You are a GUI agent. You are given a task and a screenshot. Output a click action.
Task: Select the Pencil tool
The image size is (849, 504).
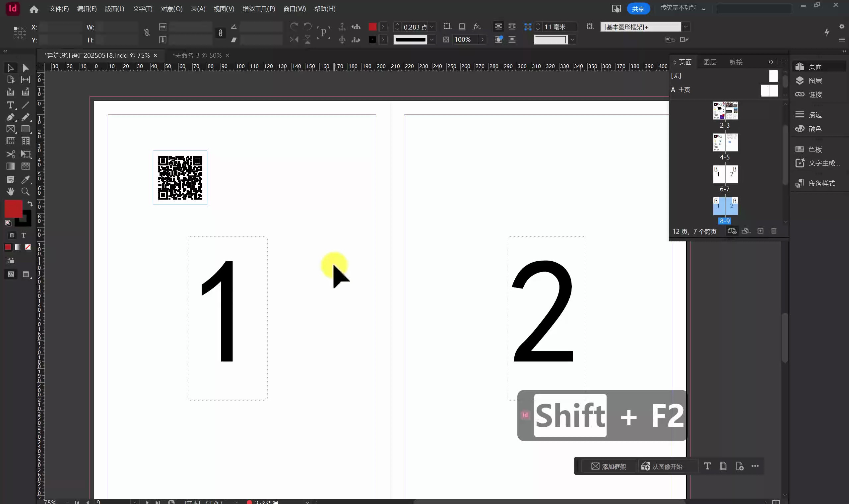coord(26,117)
